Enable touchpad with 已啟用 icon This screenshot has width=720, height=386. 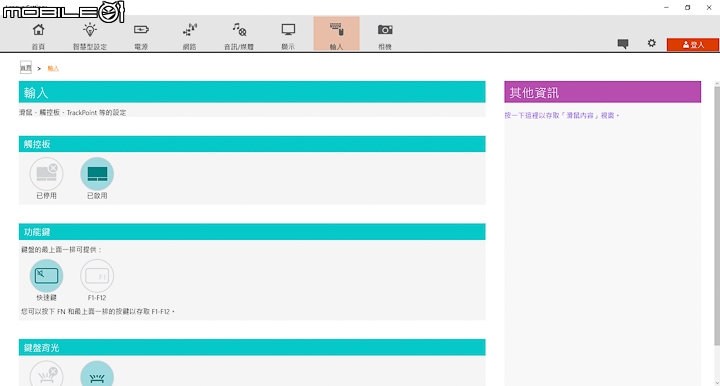97,174
